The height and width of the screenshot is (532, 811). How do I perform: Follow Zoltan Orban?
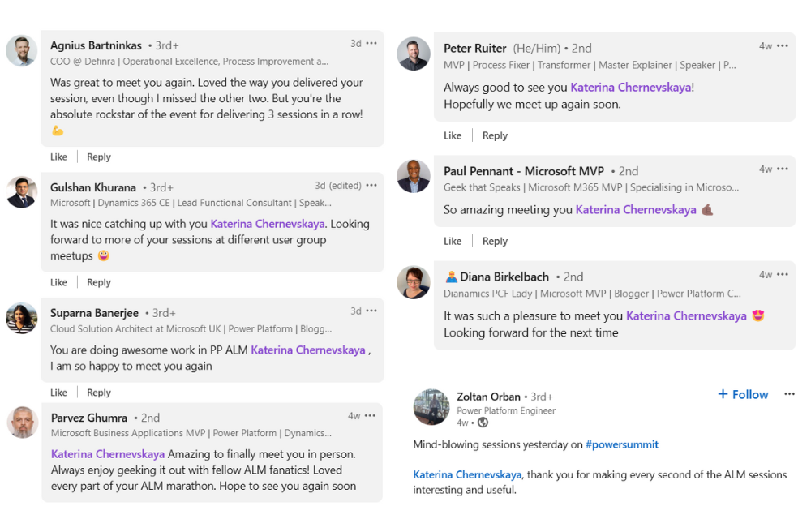743,395
